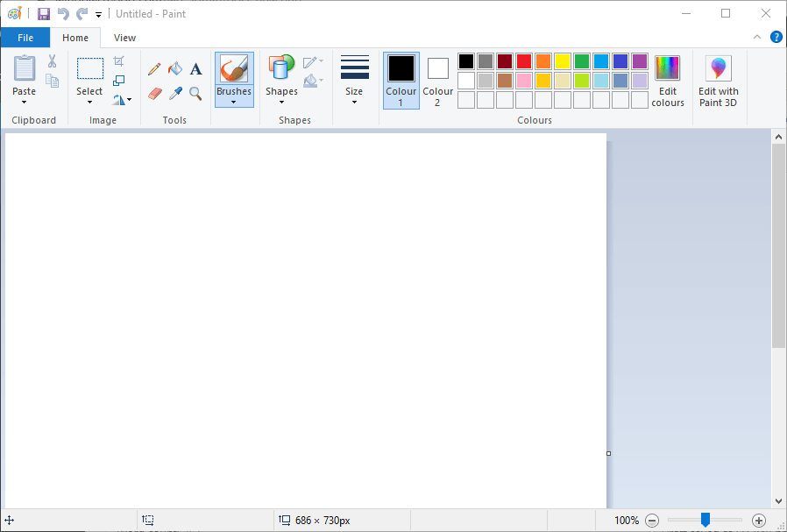Select the Text tool
787x532 pixels.
click(196, 68)
